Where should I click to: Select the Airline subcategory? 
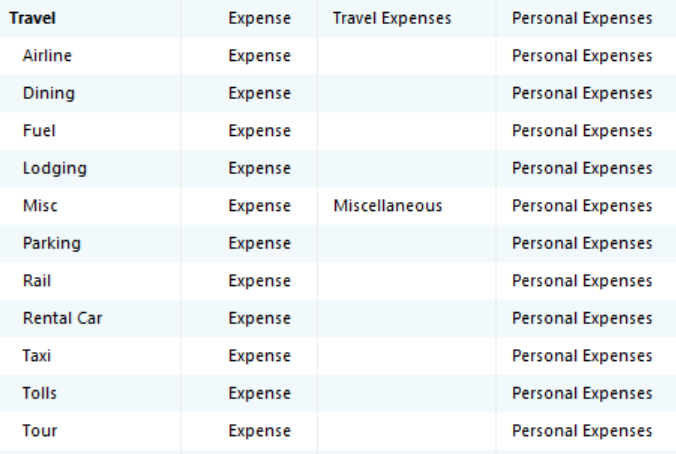(x=47, y=56)
